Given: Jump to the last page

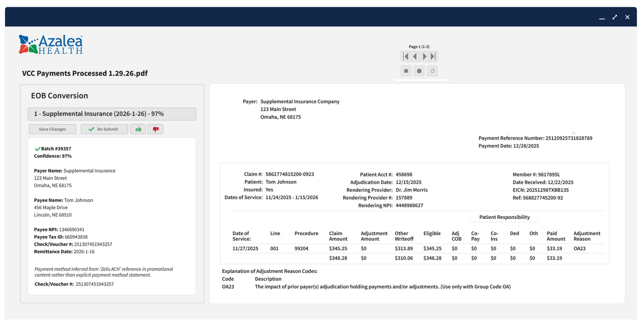Looking at the screenshot, I should pos(433,56).
